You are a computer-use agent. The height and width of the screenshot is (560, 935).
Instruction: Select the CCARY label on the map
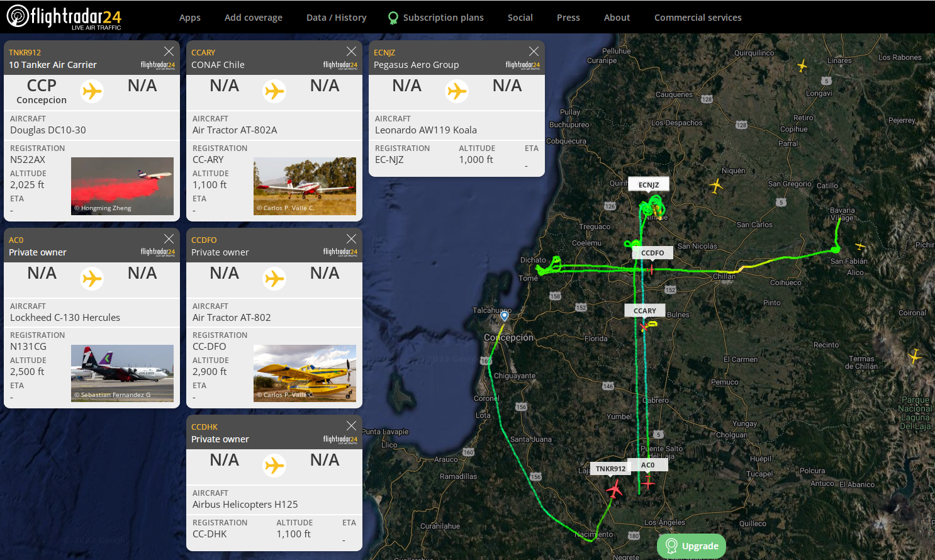coord(645,311)
